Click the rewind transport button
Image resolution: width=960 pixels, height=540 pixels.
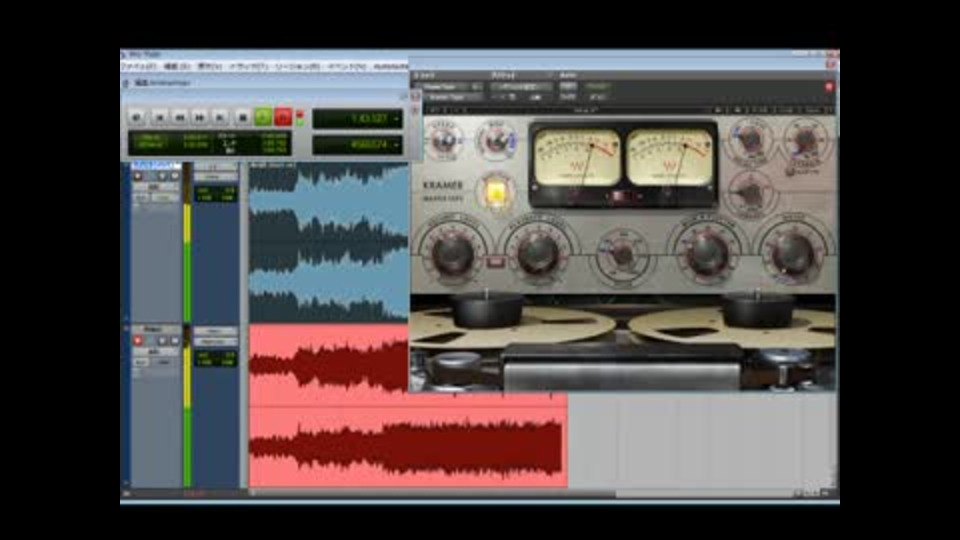(x=179, y=116)
